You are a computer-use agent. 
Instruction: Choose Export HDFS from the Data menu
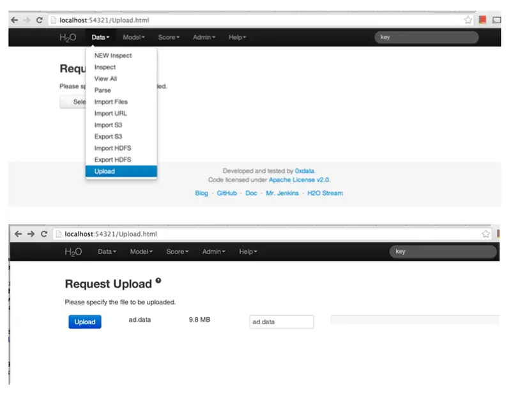point(121,160)
